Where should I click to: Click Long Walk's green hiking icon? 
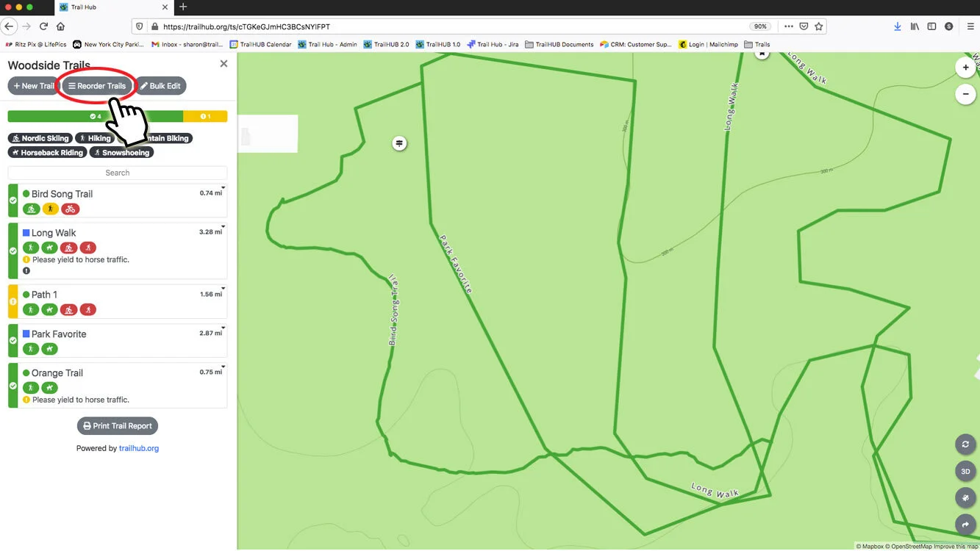[x=31, y=248]
